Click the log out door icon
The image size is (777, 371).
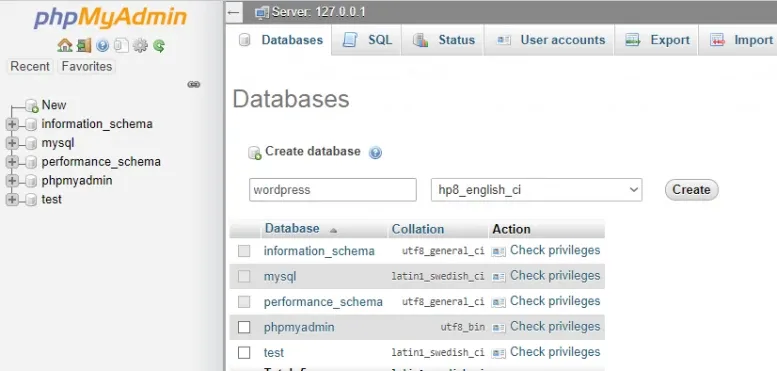click(x=84, y=46)
